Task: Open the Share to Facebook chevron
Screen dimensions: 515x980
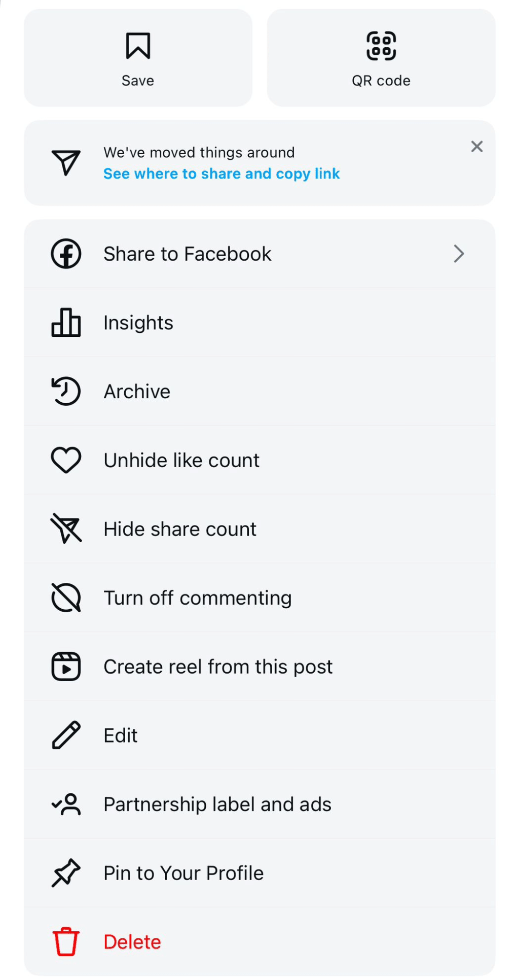Action: pyautogui.click(x=459, y=254)
